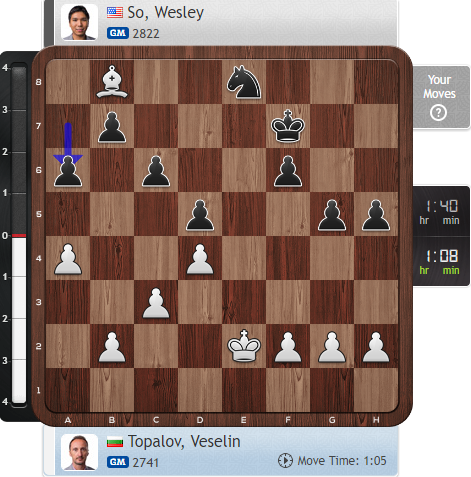Viewport: 471px width, 477px height.
Task: Click the black king on f7
Action: click(x=288, y=126)
